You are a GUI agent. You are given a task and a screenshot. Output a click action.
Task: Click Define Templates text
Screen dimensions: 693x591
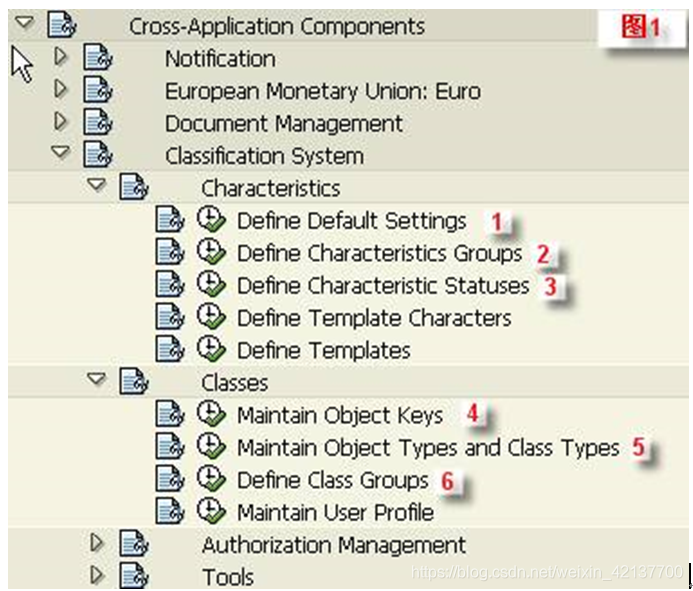click(324, 351)
